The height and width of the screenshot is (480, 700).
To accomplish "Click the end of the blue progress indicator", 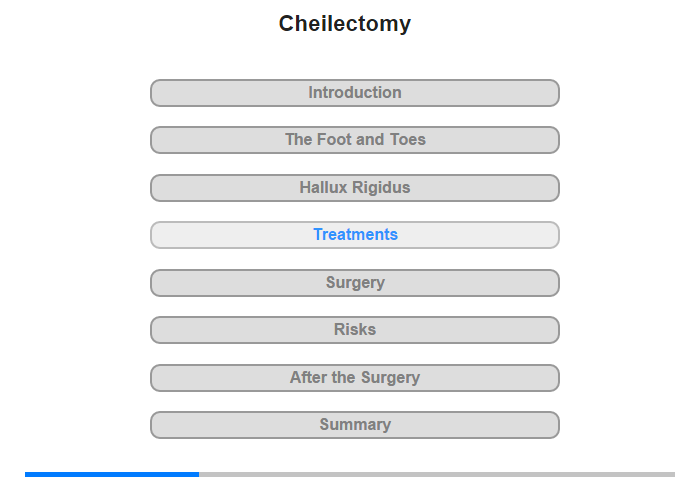I will point(198,474).
